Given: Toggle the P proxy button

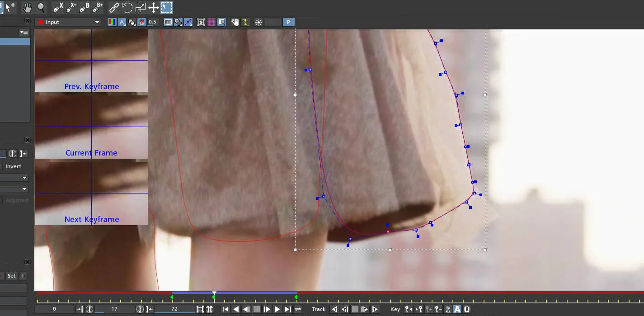Looking at the screenshot, I should 289,22.
